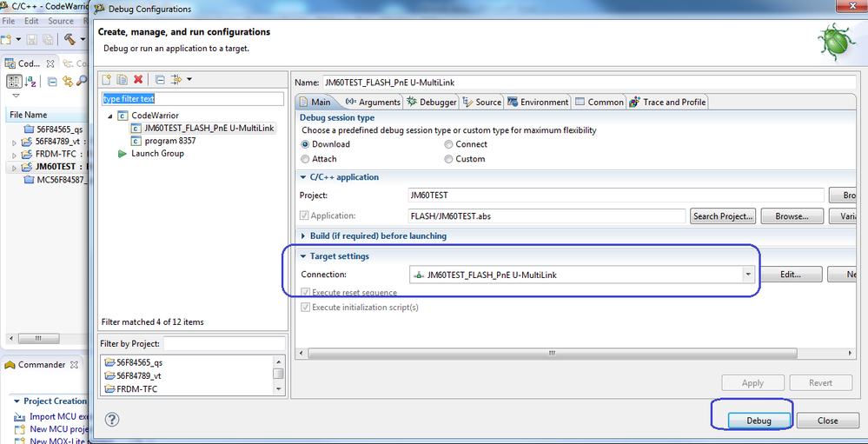Expand the 56F84789_vt project node
Viewport: 868px width, 444px height.
coord(15,142)
